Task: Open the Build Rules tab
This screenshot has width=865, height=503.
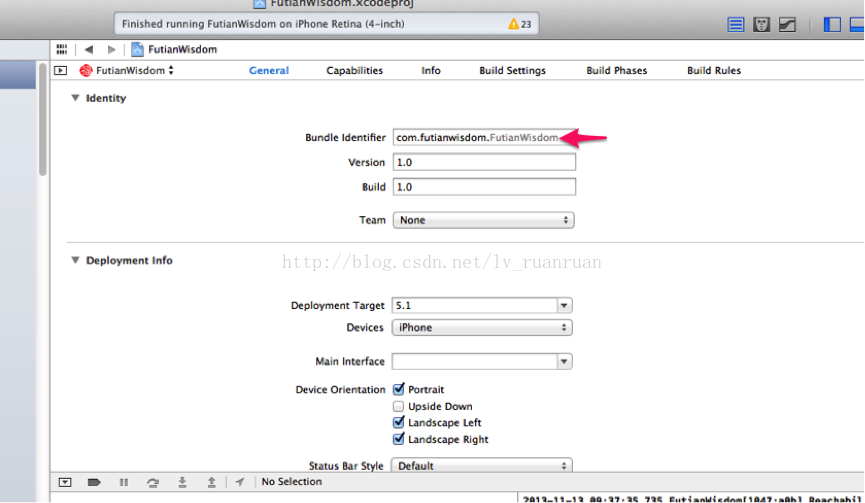Action: [x=714, y=71]
